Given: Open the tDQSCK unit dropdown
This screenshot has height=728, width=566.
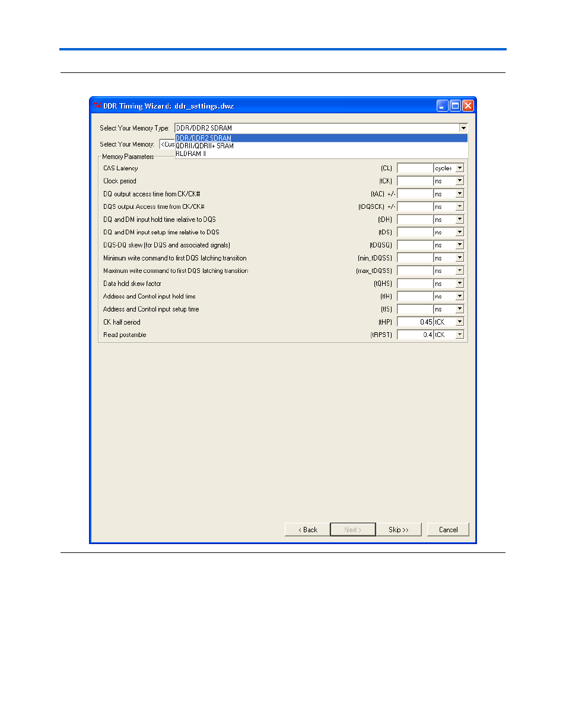Looking at the screenshot, I should point(459,206).
